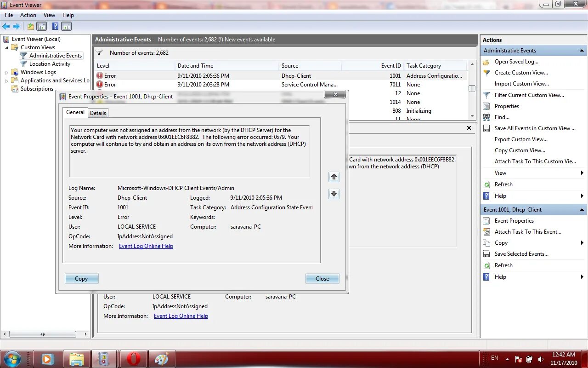588x368 pixels.
Task: Show hidden tray icons arrow
Action: click(507, 359)
